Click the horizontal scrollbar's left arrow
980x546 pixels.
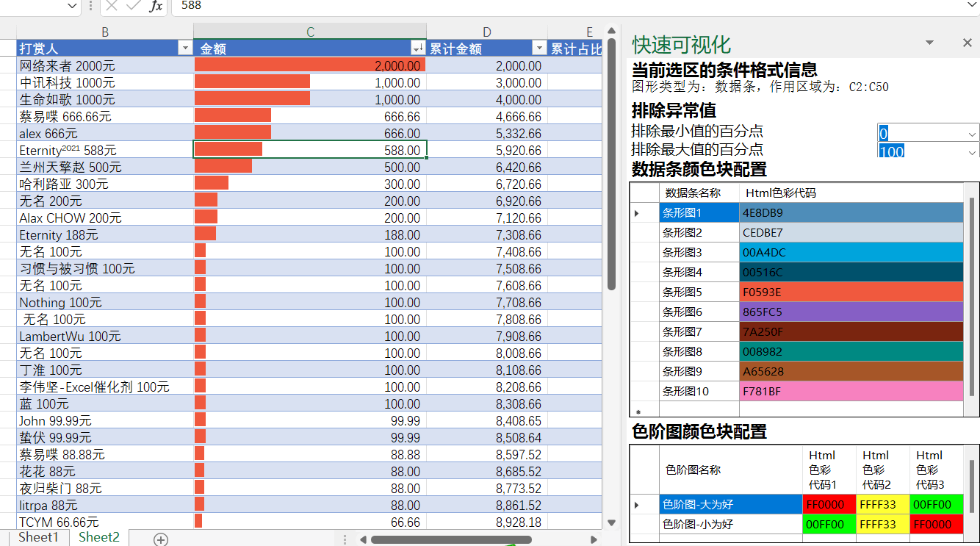pos(362,539)
